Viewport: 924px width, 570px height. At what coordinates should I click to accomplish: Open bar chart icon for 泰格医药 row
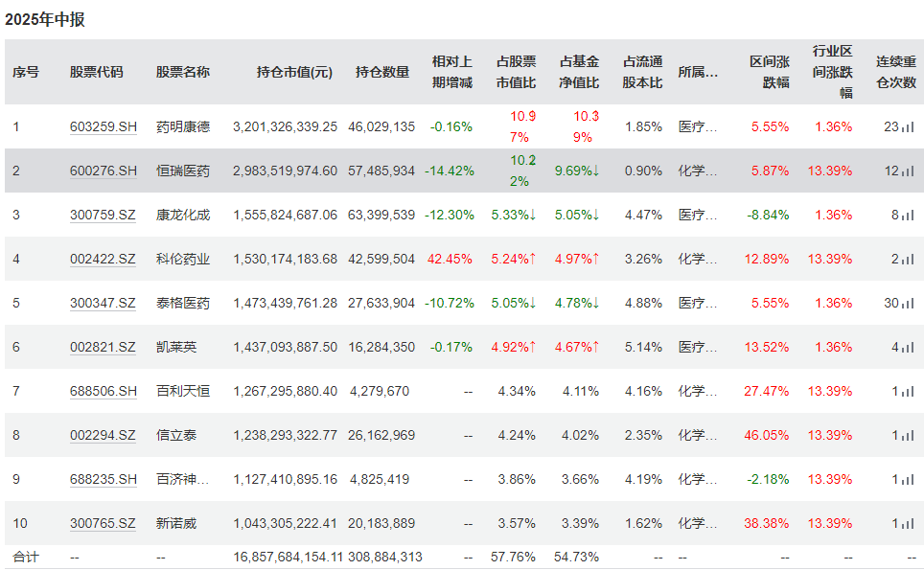click(908, 304)
